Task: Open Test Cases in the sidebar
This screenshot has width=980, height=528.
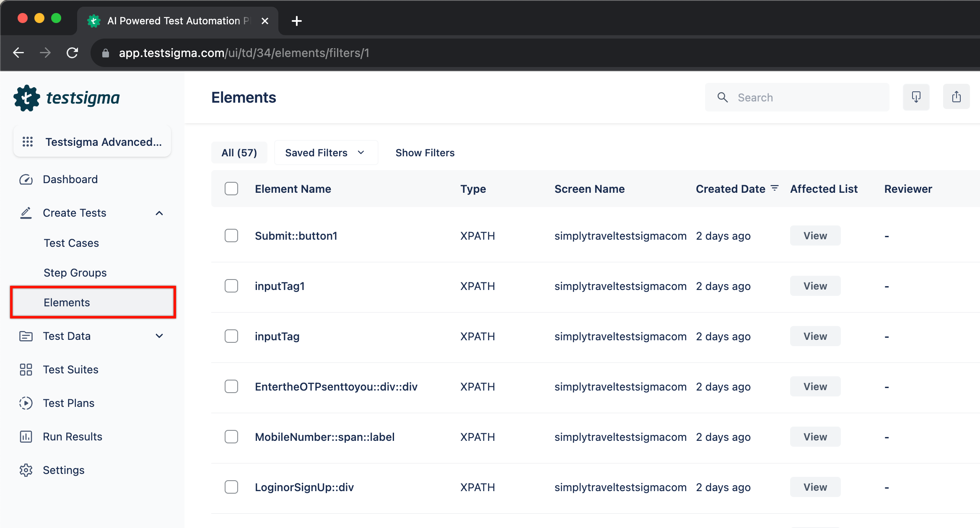Action: [71, 243]
